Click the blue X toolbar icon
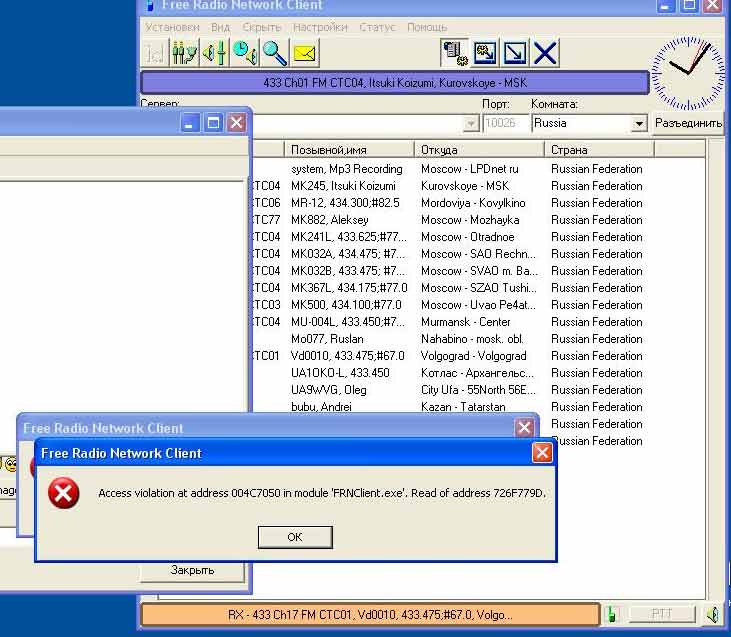731x637 pixels. click(x=545, y=53)
